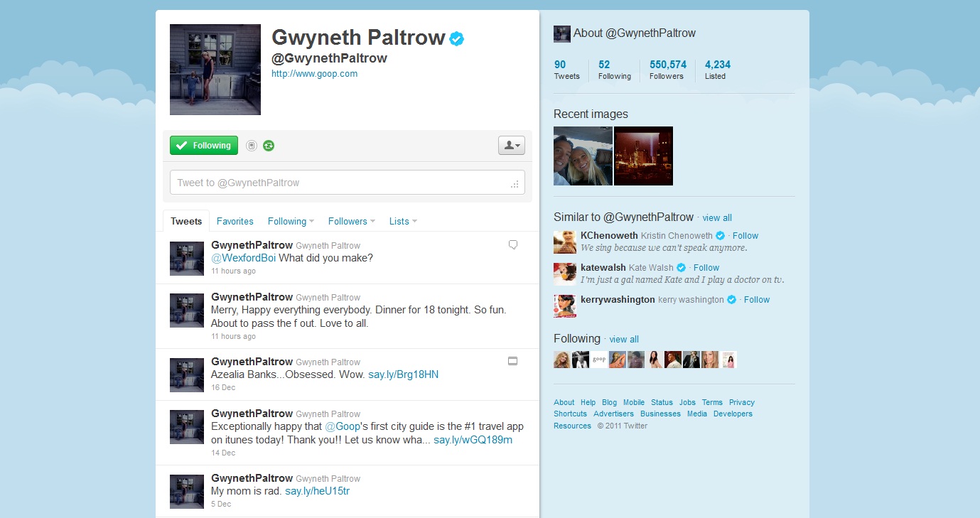Open the say.ly/wGQ189m link
980x518 pixels.
point(473,440)
